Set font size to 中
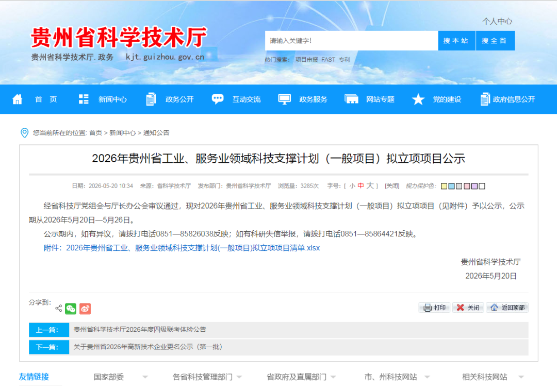 [x=361, y=186]
